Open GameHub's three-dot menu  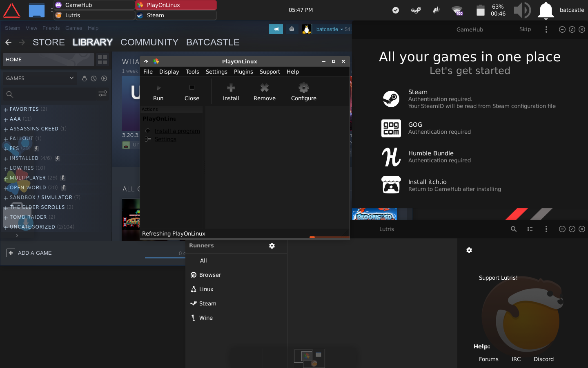point(546,29)
